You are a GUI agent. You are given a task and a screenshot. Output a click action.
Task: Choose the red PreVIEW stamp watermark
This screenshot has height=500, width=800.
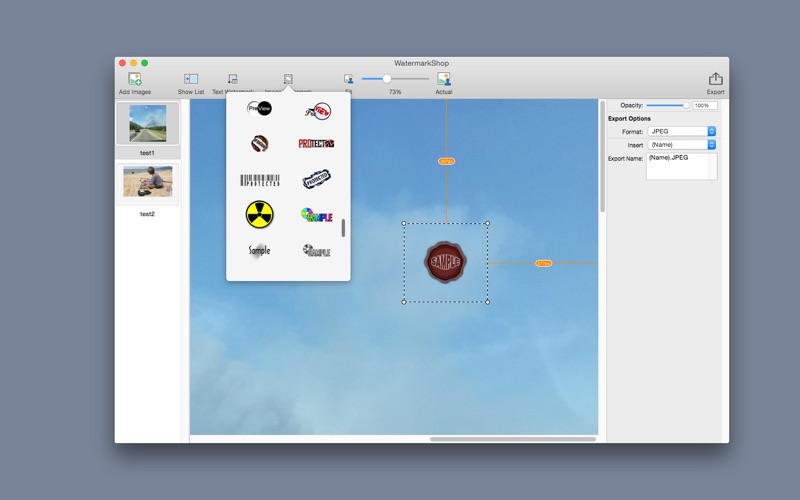point(318,111)
